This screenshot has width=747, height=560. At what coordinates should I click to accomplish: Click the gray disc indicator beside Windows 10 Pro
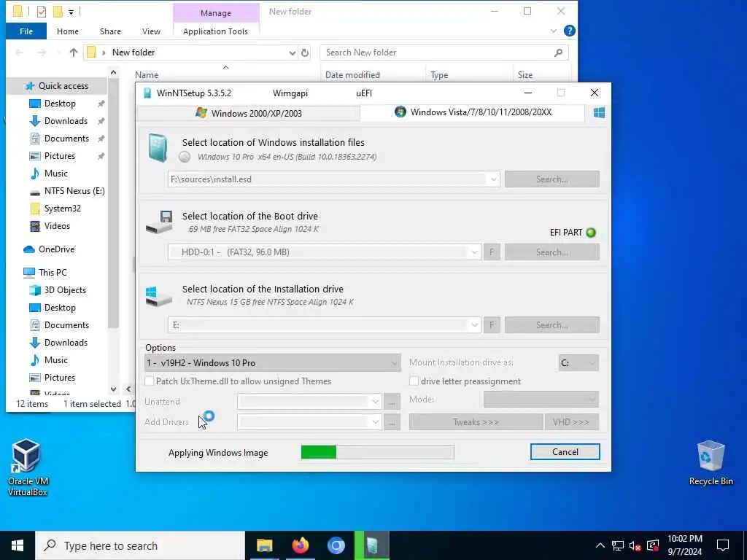185,157
